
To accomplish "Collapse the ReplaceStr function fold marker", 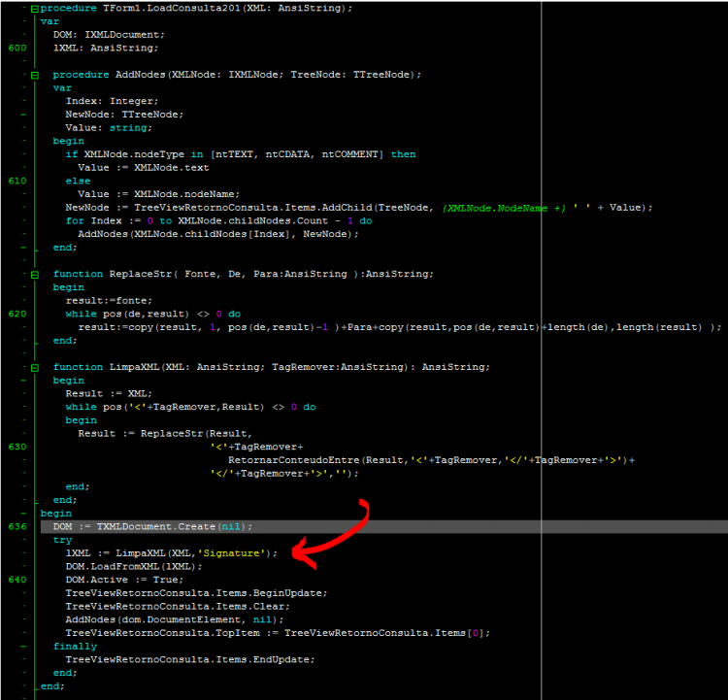I will point(35,275).
